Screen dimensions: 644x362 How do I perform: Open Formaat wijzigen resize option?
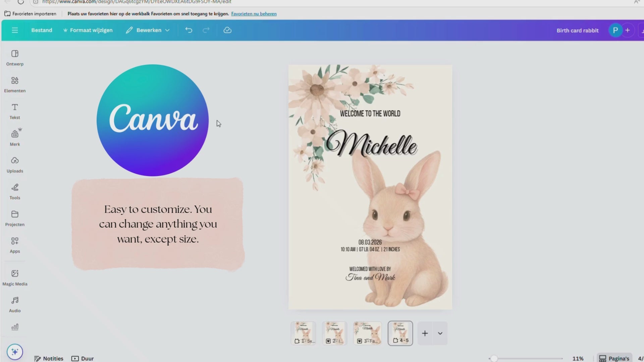pos(88,30)
